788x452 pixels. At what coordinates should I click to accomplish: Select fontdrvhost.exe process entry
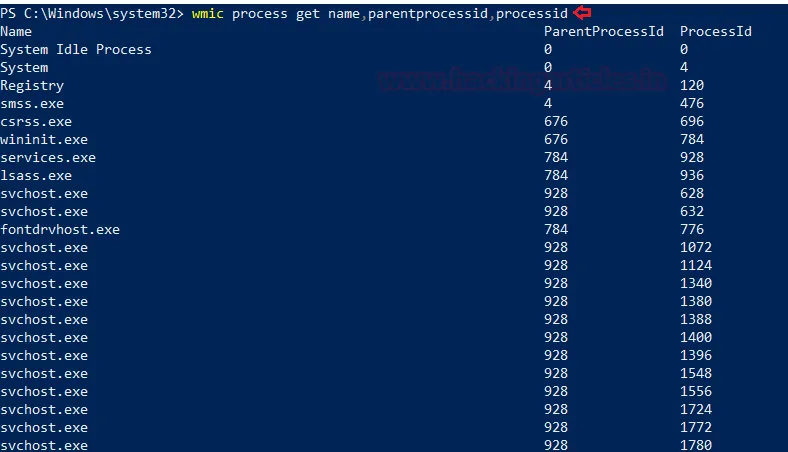click(60, 229)
